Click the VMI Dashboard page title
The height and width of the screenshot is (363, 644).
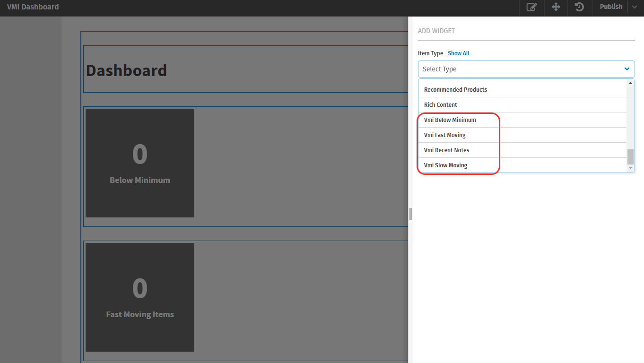33,7
